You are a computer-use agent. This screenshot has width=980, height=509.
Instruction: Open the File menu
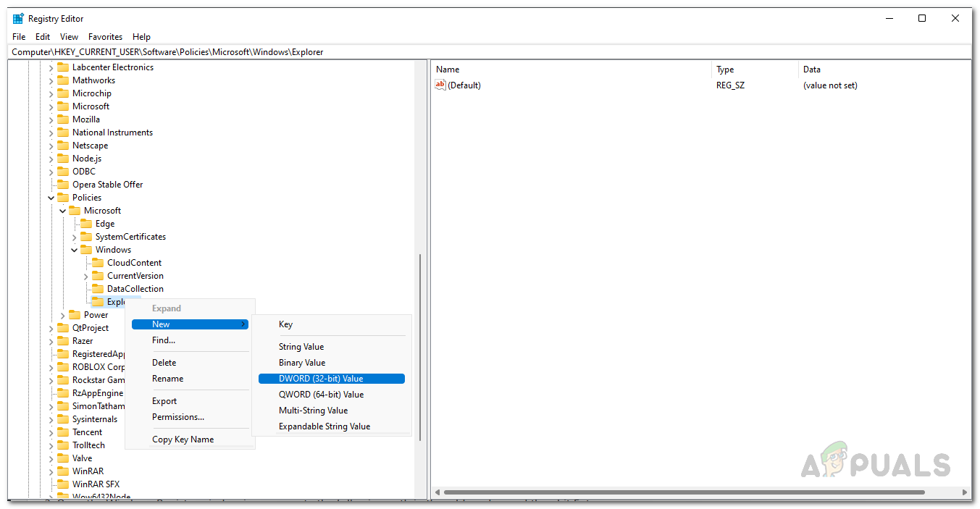[19, 37]
